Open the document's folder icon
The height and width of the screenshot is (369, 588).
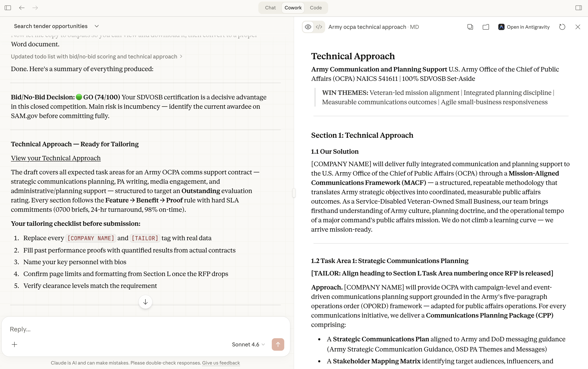pos(486,27)
